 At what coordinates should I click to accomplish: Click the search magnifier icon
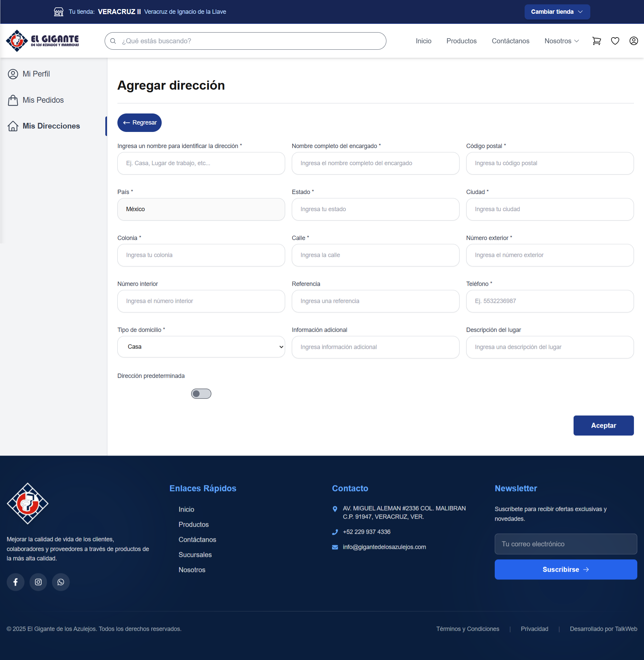[113, 41]
